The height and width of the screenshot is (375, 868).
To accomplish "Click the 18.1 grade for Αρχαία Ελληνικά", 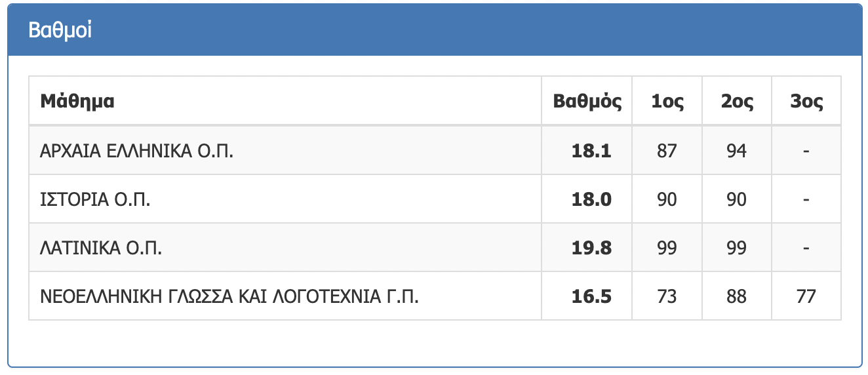I will pos(591,151).
